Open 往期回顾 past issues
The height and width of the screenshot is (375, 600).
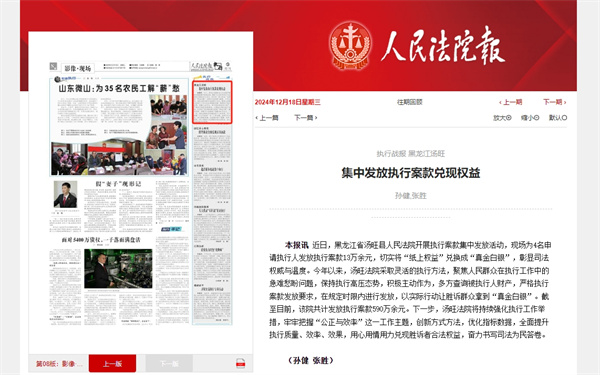(x=409, y=102)
